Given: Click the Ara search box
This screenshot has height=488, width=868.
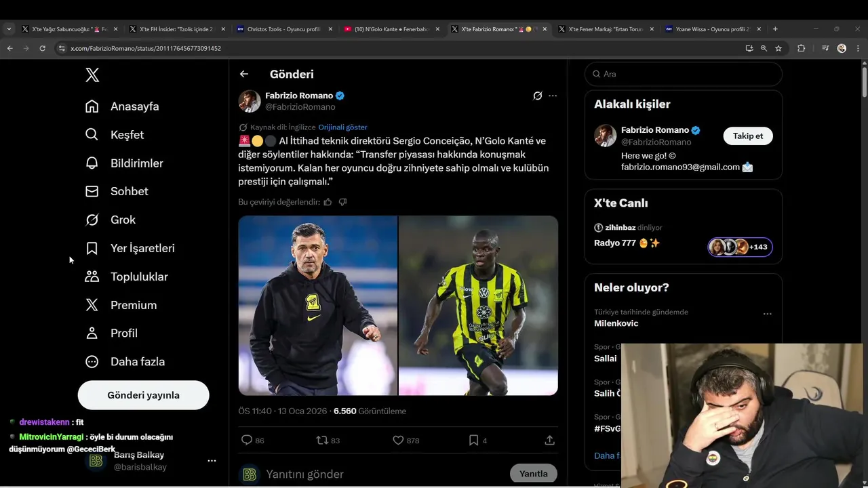Looking at the screenshot, I should [x=684, y=74].
